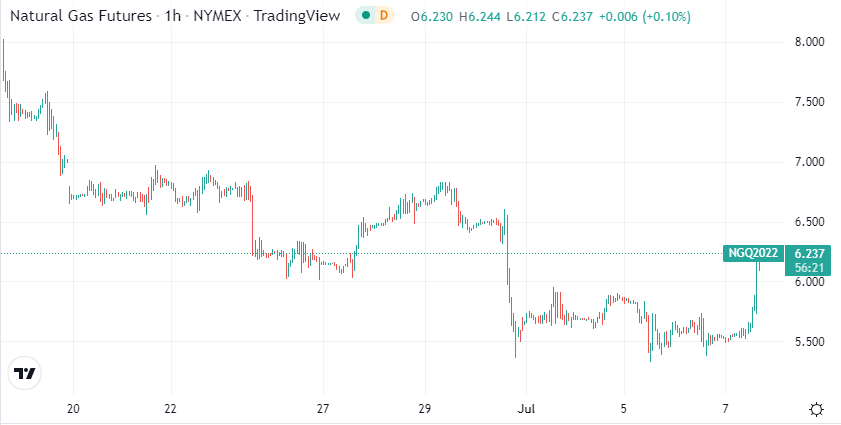The width and height of the screenshot is (841, 425).
Task: Click the countdown timer 56:21 label
Action: pos(808,267)
